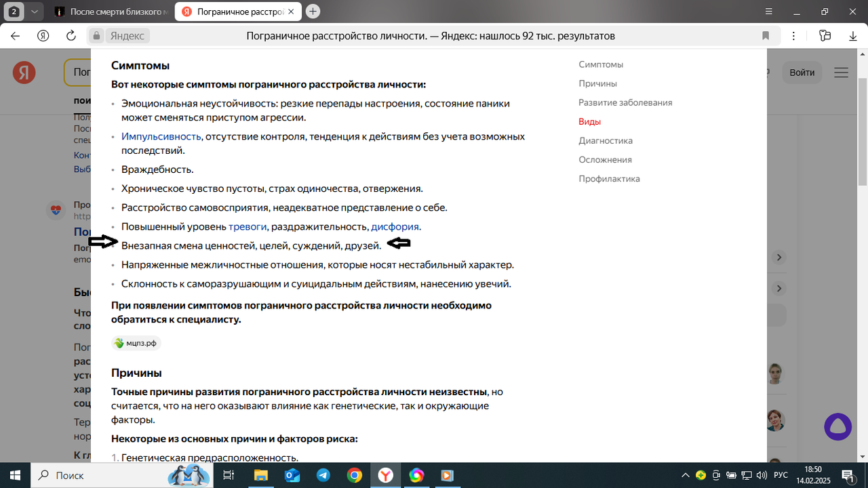Show hidden system tray icons
Viewport: 868px width, 488px height.
tap(686, 475)
